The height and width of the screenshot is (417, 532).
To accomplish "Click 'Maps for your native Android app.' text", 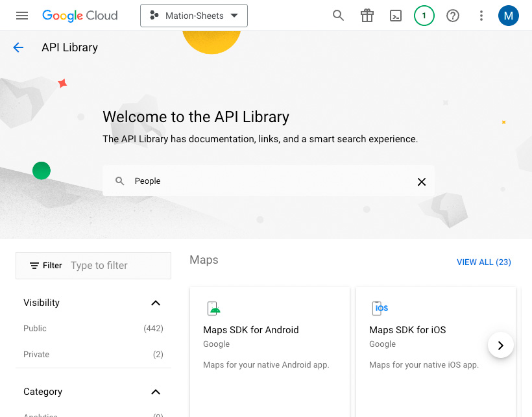I will pos(266,364).
